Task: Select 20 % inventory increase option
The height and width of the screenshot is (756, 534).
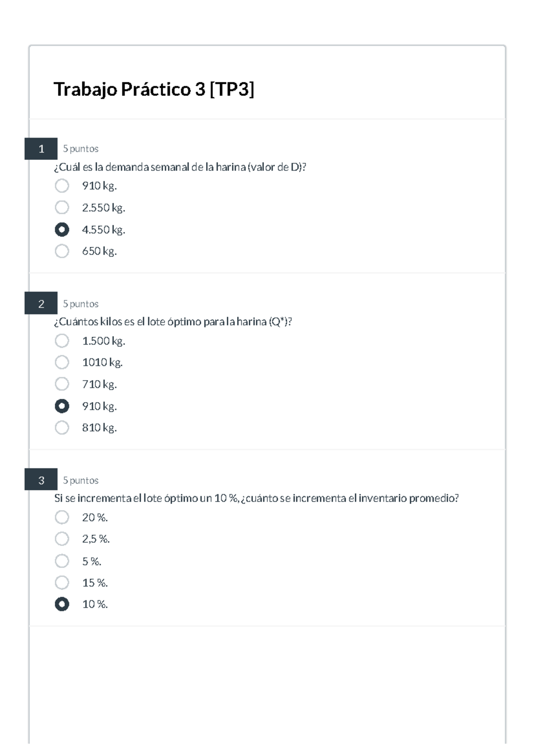Action: [62, 517]
